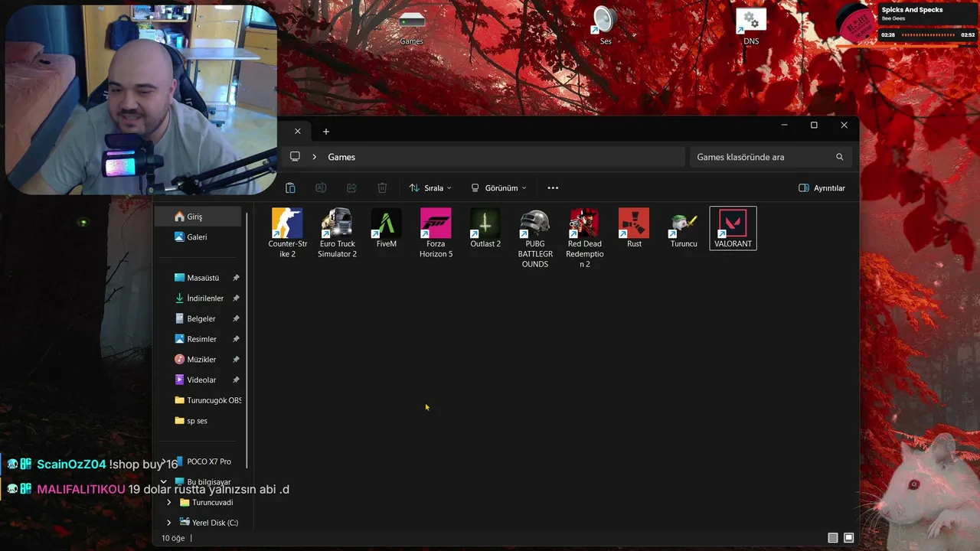Open Masaüstü folder in sidebar
The height and width of the screenshot is (551, 980).
198,278
